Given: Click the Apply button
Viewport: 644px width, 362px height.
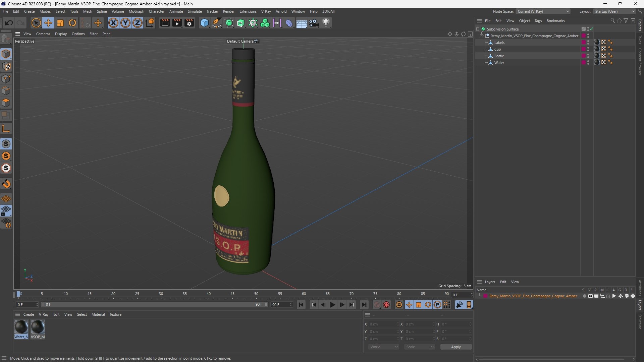Looking at the screenshot, I should click(456, 347).
